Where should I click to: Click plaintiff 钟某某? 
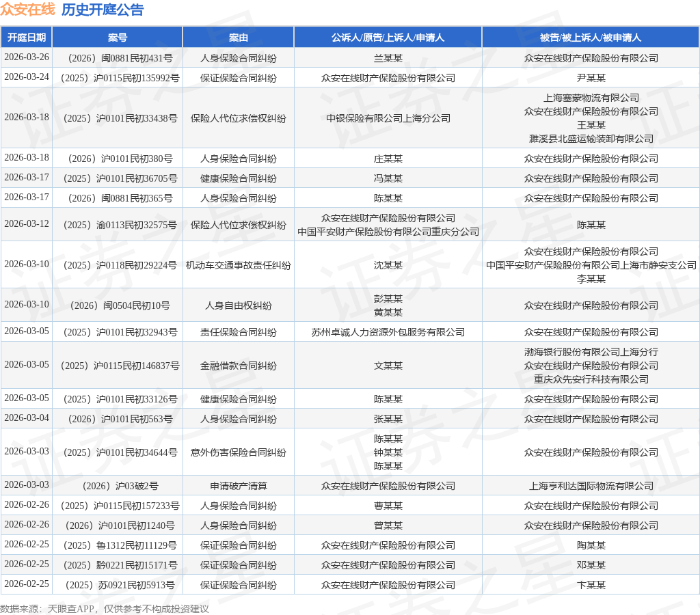tap(388, 452)
